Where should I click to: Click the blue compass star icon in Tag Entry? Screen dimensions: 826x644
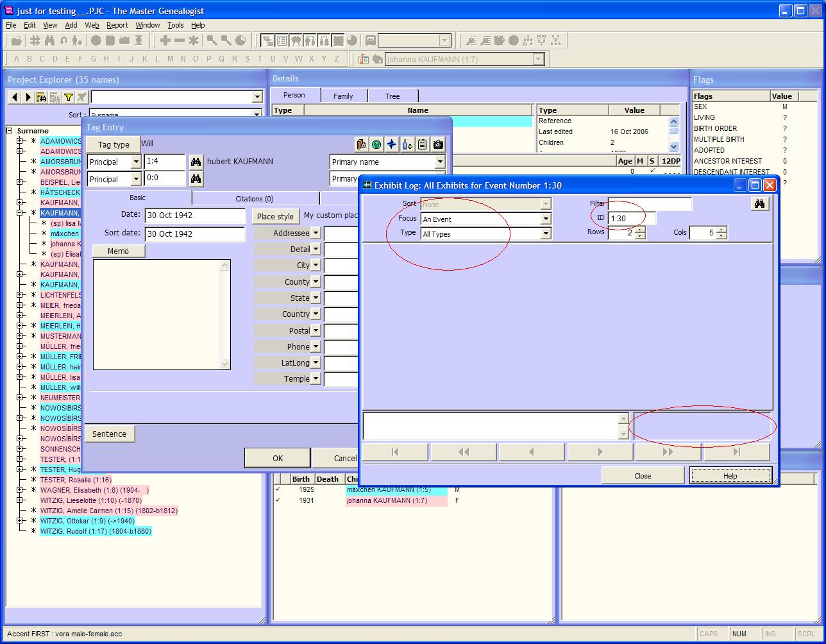pyautogui.click(x=392, y=144)
